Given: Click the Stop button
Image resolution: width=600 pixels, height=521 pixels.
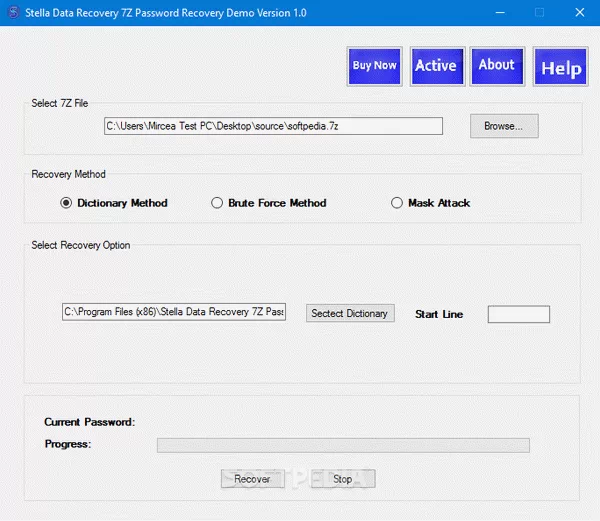Looking at the screenshot, I should click(343, 479).
